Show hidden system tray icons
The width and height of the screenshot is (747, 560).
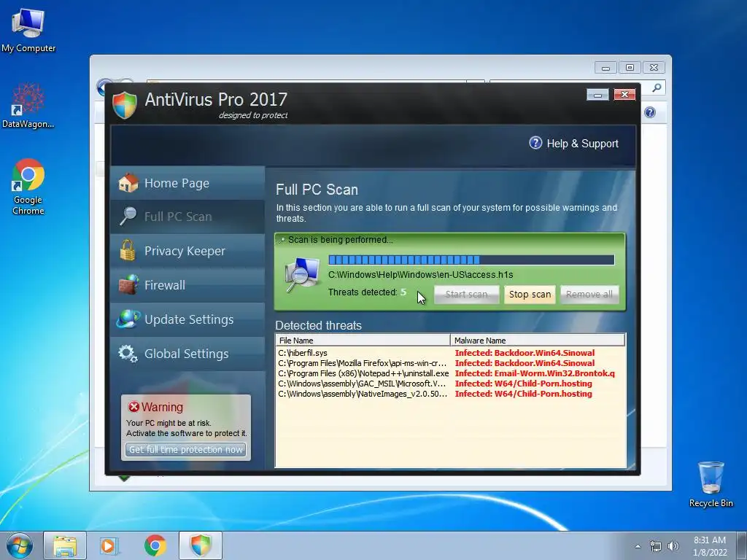coord(638,546)
